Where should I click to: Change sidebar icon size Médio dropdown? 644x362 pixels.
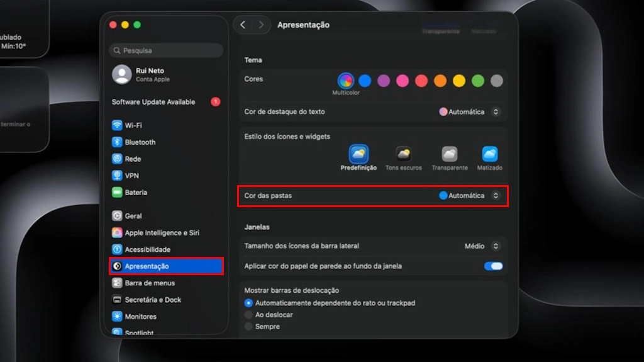click(x=482, y=246)
